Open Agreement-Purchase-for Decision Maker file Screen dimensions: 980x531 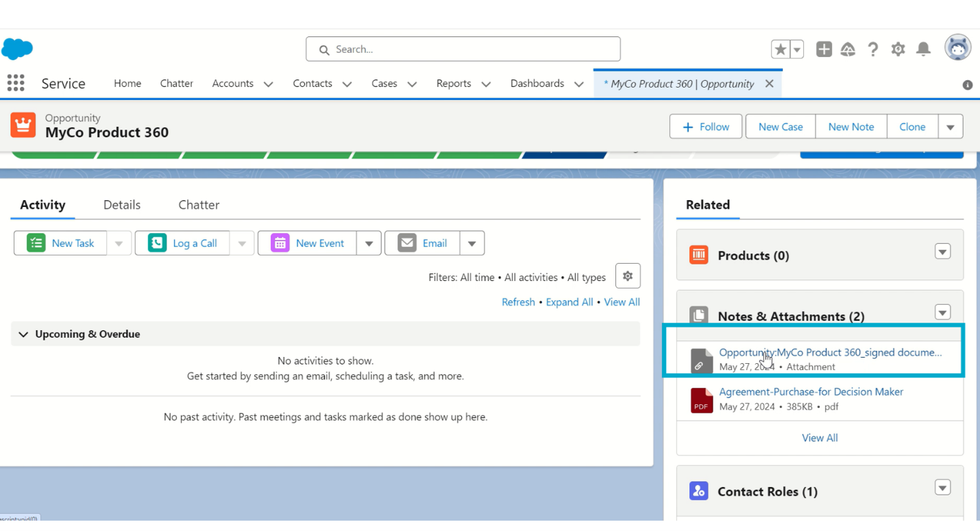811,392
